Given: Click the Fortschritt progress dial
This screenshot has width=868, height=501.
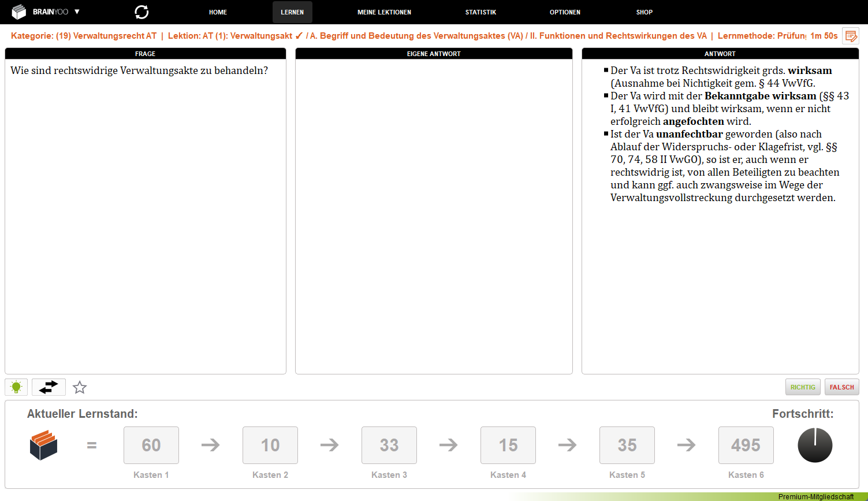Looking at the screenshot, I should click(x=815, y=446).
